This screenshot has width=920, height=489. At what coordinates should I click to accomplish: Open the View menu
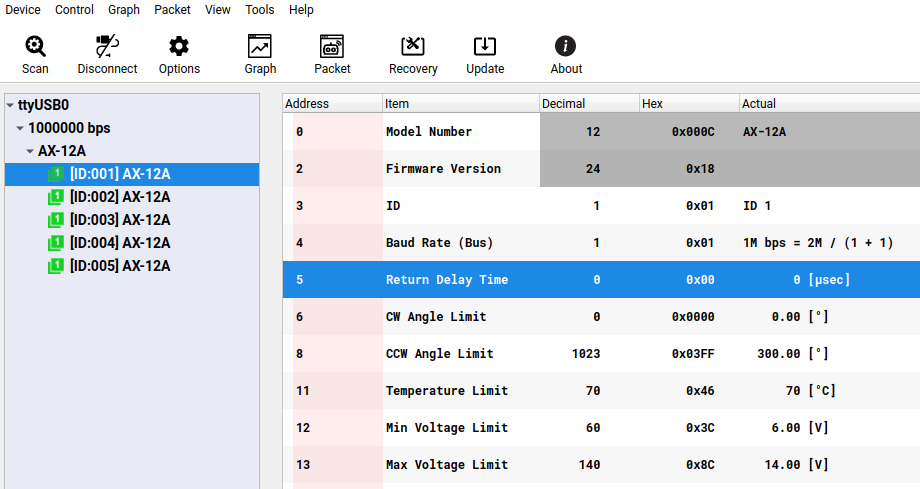(x=218, y=10)
